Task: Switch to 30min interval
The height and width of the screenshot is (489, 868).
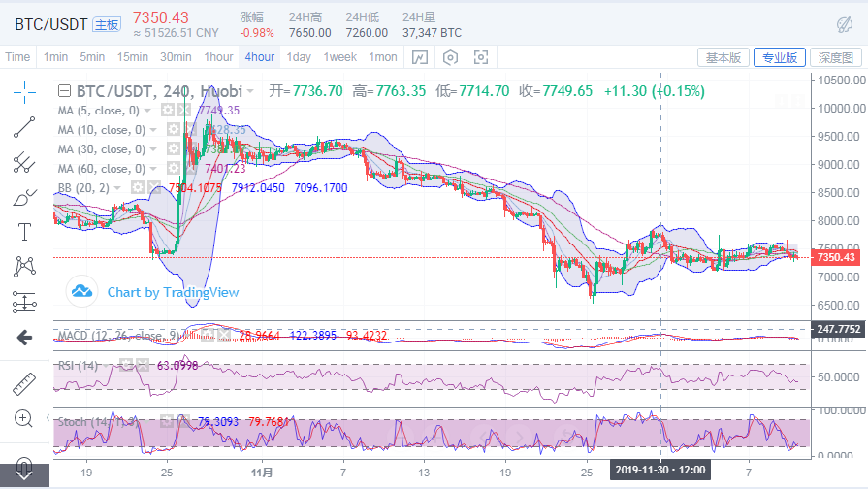Action: click(176, 57)
